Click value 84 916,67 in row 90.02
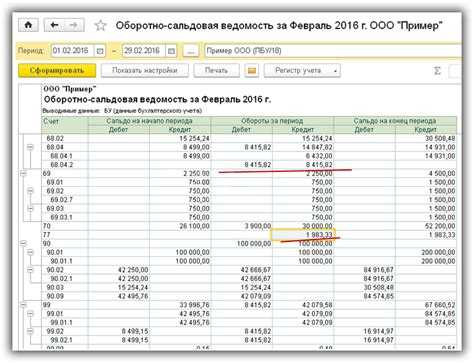 (379, 270)
